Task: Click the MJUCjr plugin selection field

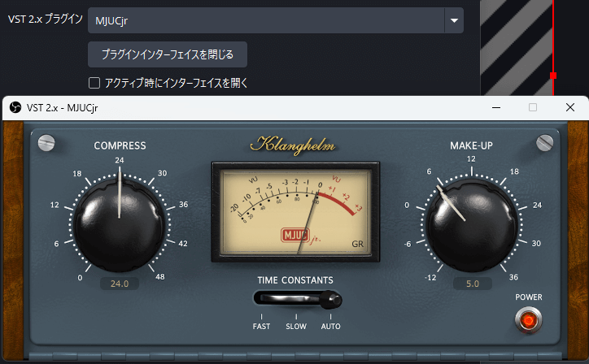Action: (x=268, y=20)
